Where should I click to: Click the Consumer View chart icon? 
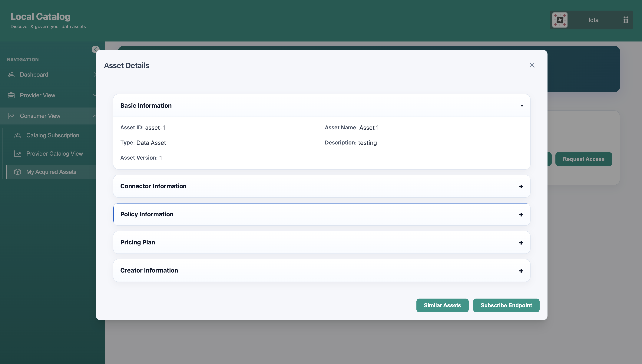pos(11,116)
